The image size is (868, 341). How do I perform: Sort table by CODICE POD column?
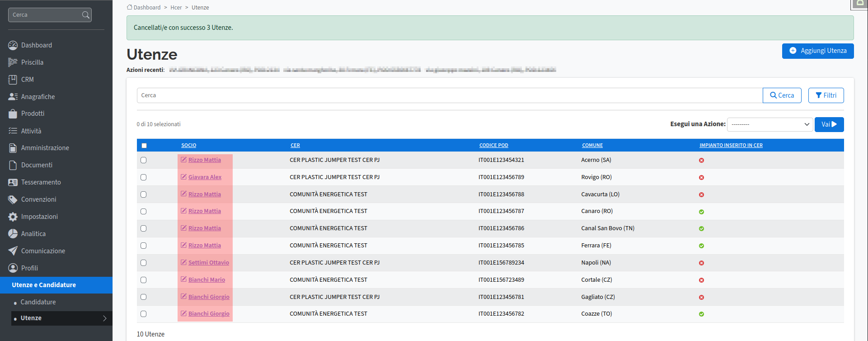(493, 145)
